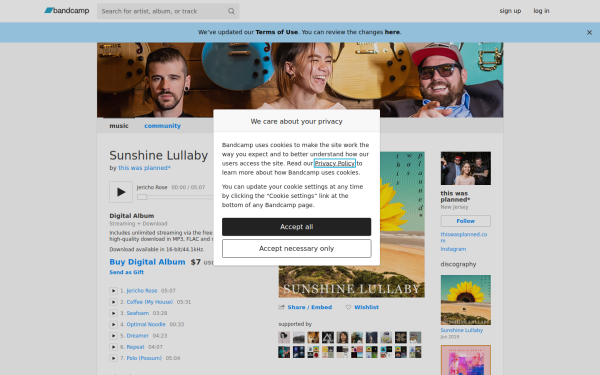Play track 3 Seafoam
600x375 pixels.
113,313
